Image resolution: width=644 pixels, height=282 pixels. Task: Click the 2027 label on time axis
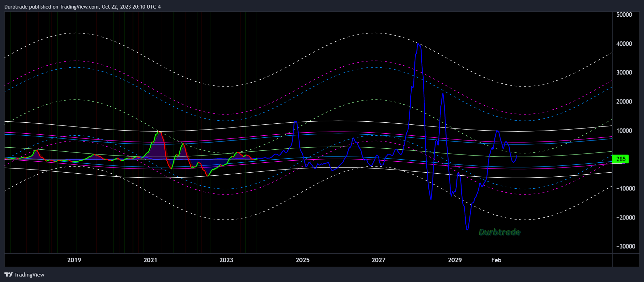click(379, 260)
